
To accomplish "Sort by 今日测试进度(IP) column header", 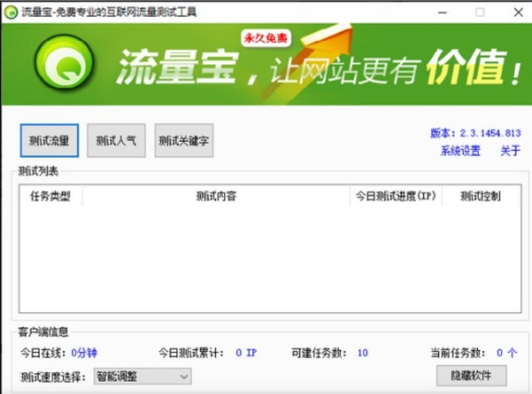I will click(x=396, y=196).
